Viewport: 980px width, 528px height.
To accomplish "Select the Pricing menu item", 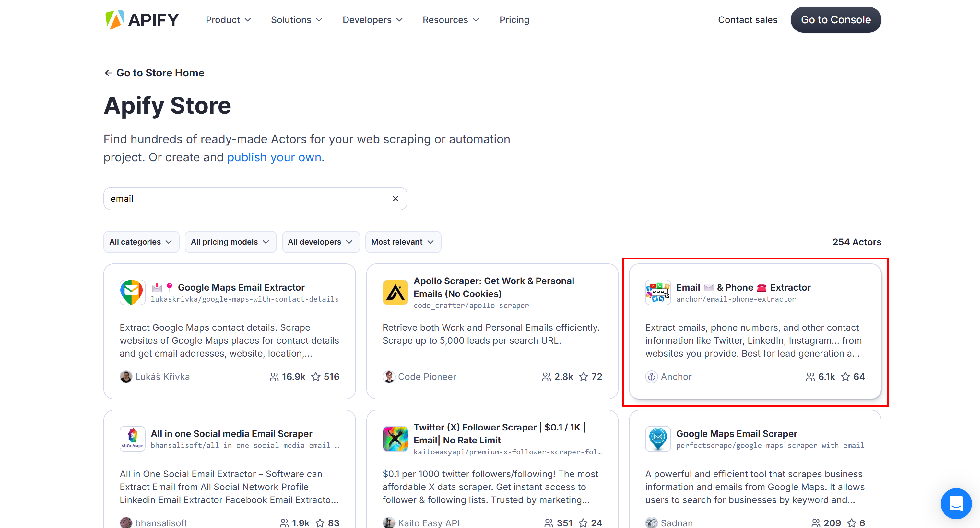I will [x=514, y=19].
